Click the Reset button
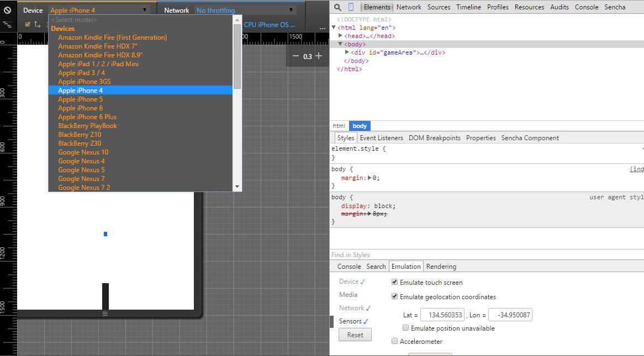The height and width of the screenshot is (356, 644). pos(355,334)
